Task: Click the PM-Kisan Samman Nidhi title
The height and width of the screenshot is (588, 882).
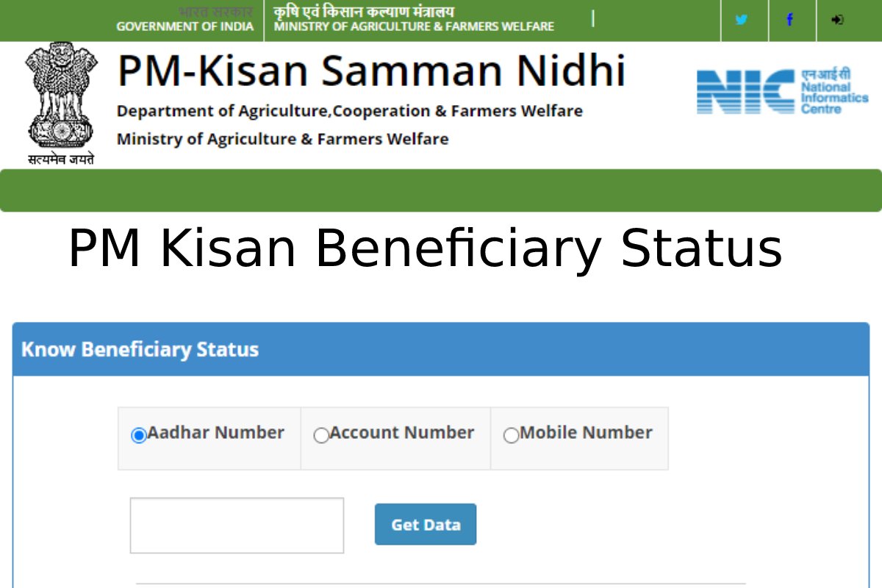Action: (371, 71)
